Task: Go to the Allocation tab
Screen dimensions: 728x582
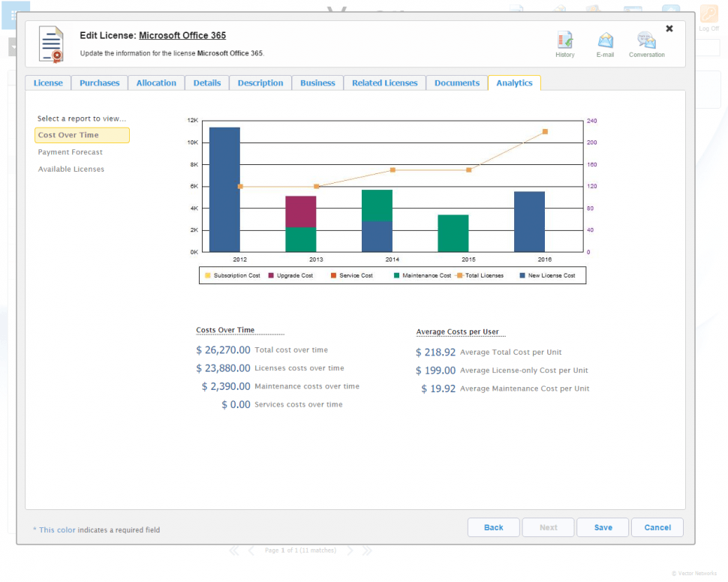Action: [156, 83]
